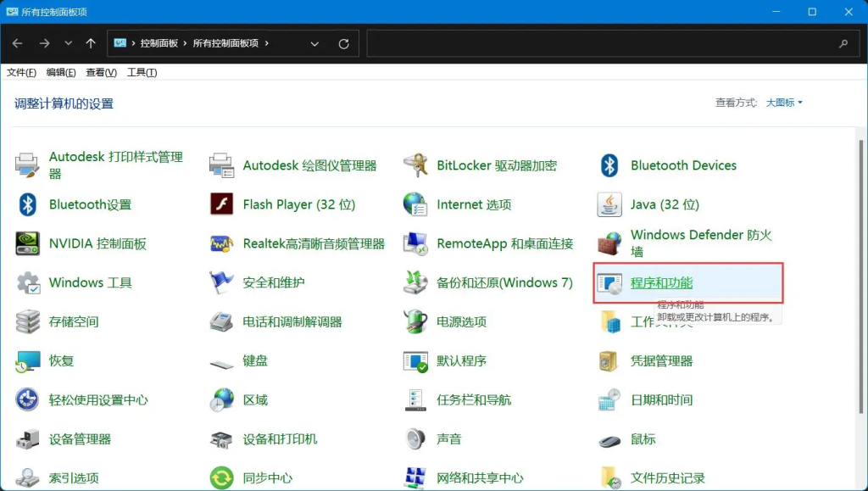This screenshot has height=491, width=868.
Task: Click the 同步中心 green sync icon
Action: click(221, 477)
